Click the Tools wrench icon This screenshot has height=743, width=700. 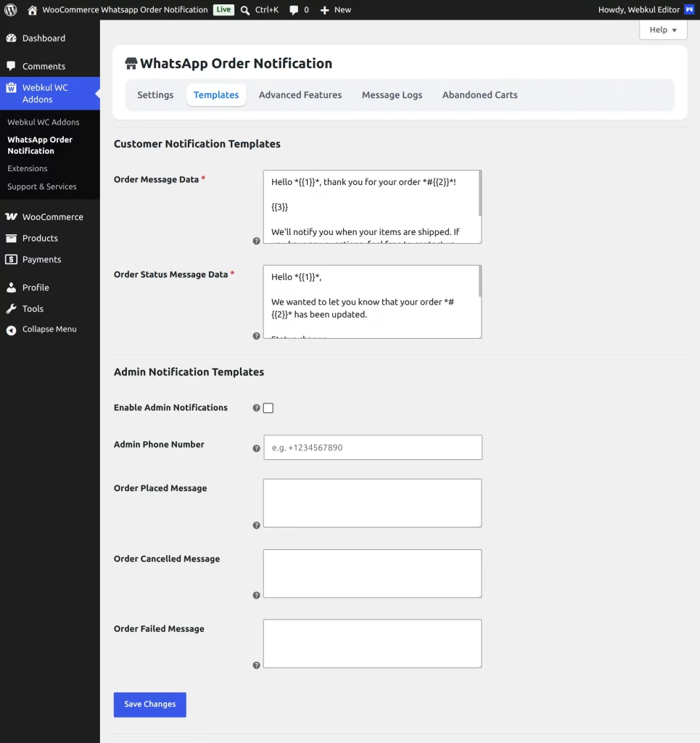tap(12, 308)
